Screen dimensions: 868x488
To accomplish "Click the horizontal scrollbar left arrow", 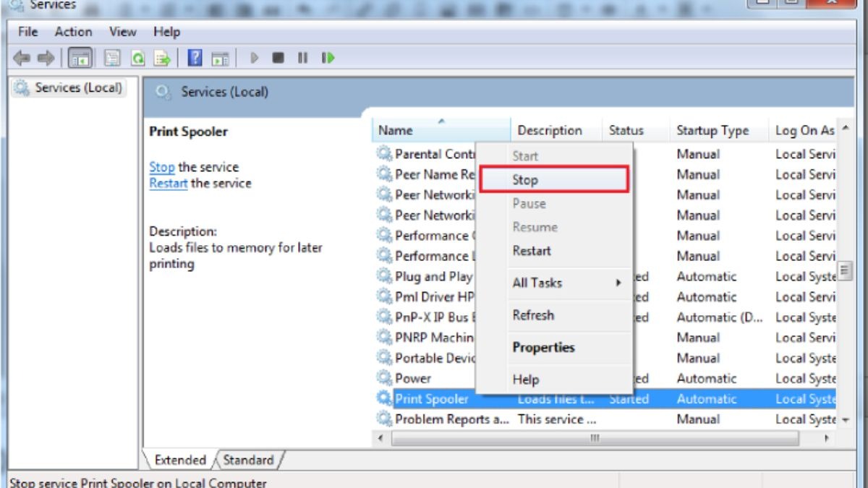I will tap(382, 438).
